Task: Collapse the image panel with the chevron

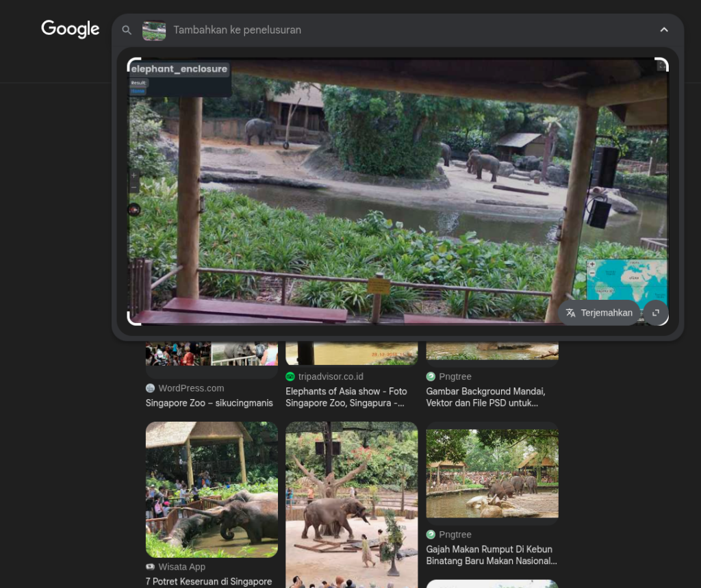Action: (x=664, y=30)
